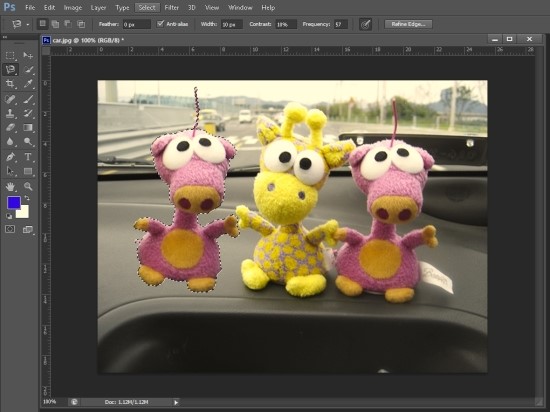
Task: Choose Intersect with selection mode
Action: tap(81, 24)
